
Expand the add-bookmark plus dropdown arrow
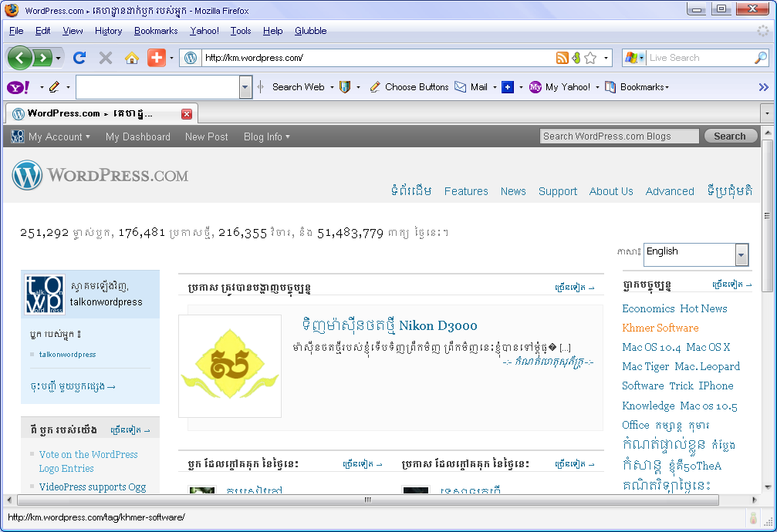click(171, 58)
